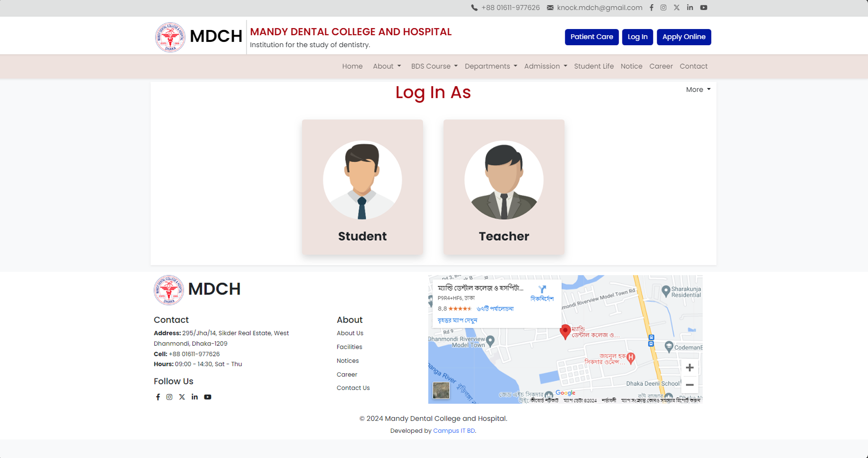Screen dimensions: 868x458
Task: Open the Departments dropdown menu
Action: (491, 67)
